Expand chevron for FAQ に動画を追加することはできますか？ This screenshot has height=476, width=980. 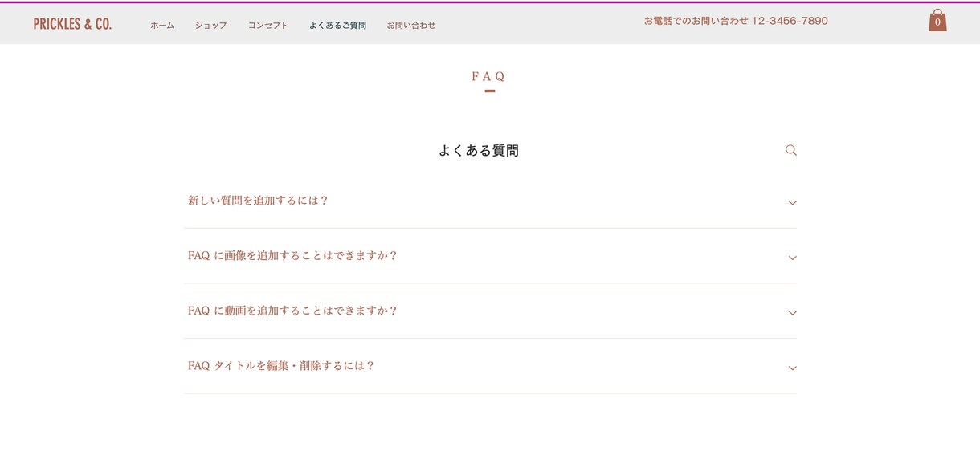point(792,313)
